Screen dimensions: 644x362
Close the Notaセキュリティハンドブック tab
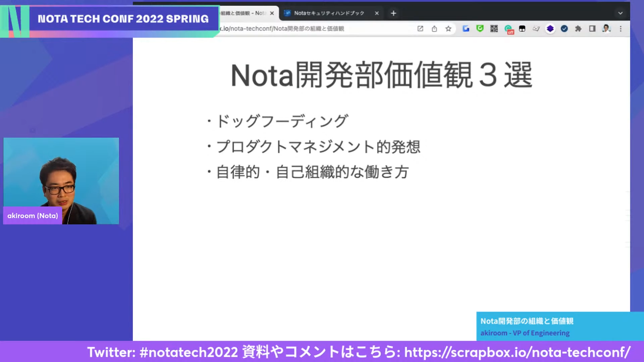[377, 13]
